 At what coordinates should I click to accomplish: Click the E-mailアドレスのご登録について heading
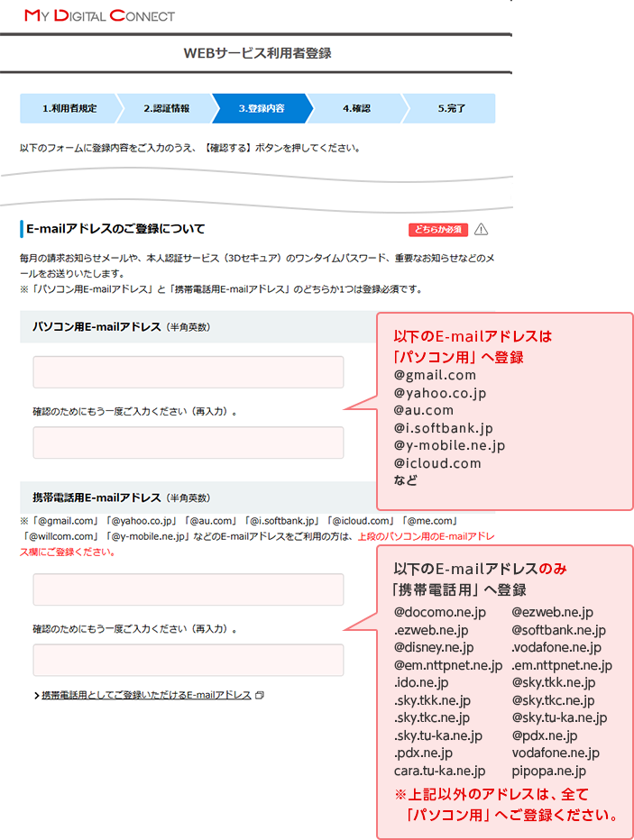115,229
